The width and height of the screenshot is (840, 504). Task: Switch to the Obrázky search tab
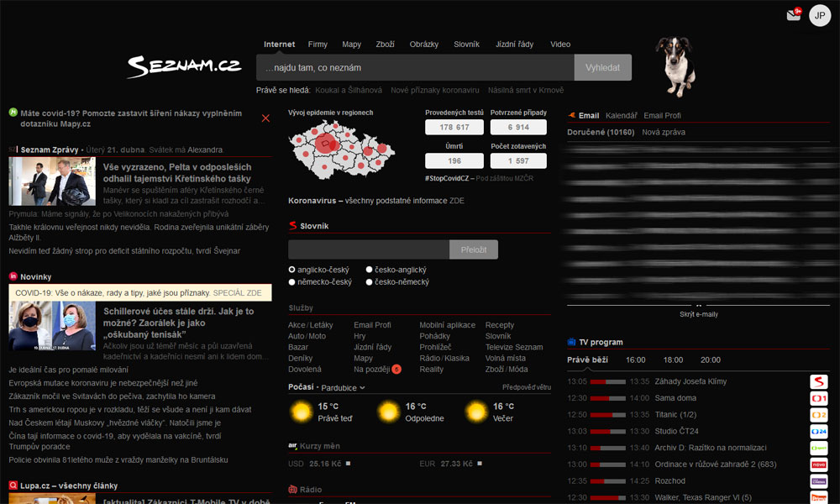coord(423,44)
